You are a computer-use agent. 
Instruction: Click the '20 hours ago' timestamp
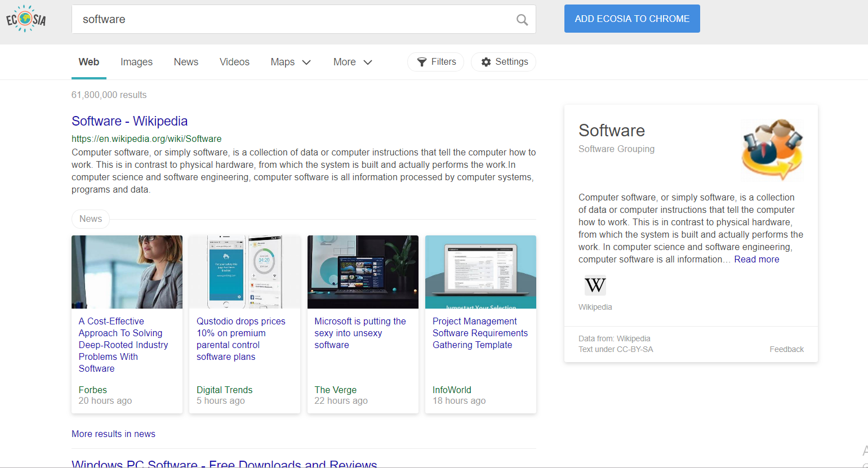(105, 400)
